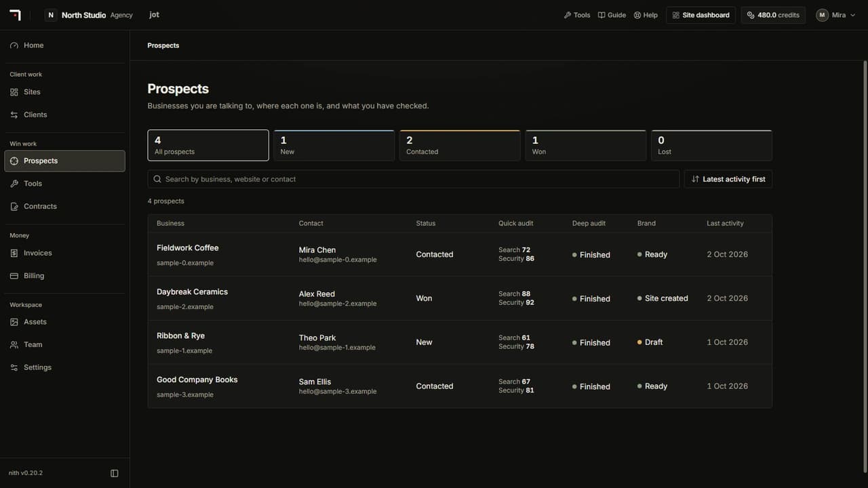Open Tools in the top header
The width and height of the screenshot is (868, 488).
[x=577, y=15]
